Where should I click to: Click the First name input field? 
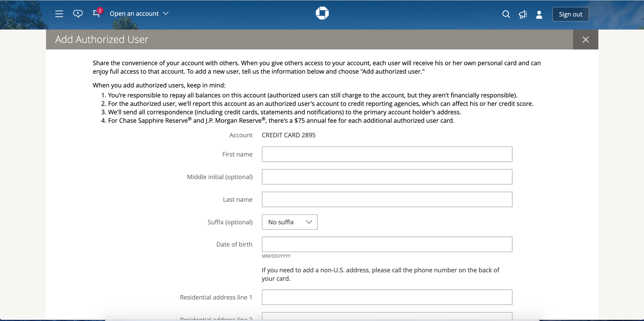386,154
